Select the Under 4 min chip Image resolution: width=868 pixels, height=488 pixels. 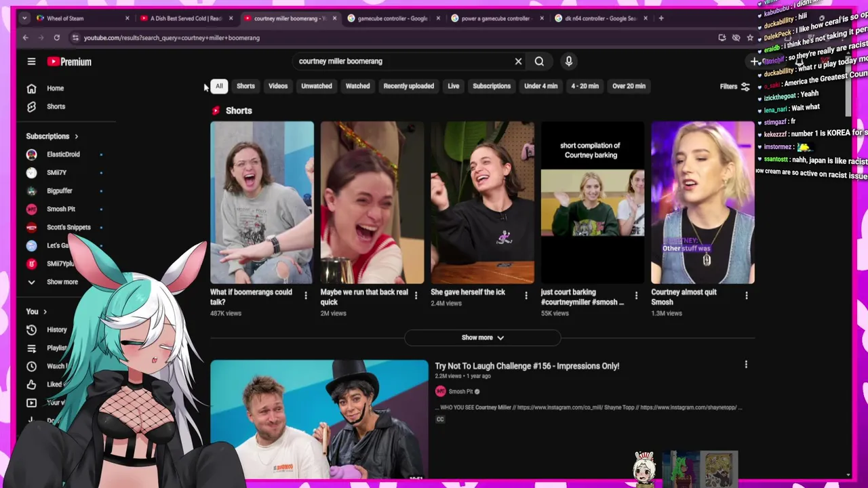(x=541, y=86)
